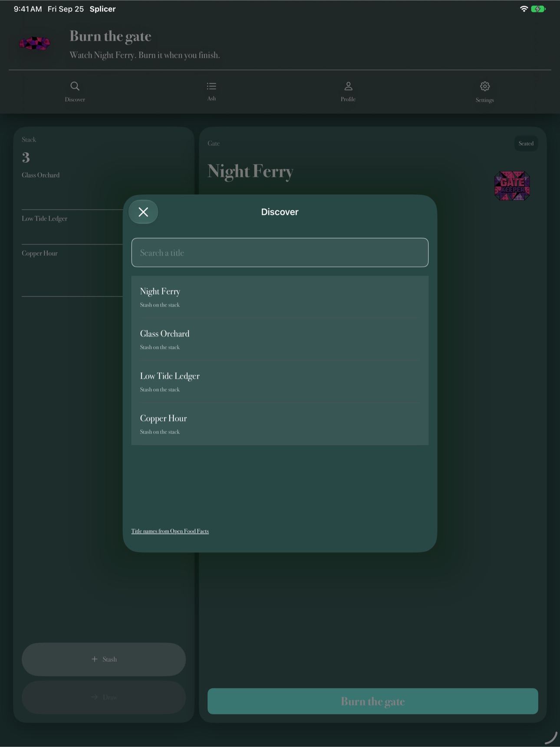The image size is (560, 747).
Task: Choose Copper Hour in Discover list
Action: (280, 424)
